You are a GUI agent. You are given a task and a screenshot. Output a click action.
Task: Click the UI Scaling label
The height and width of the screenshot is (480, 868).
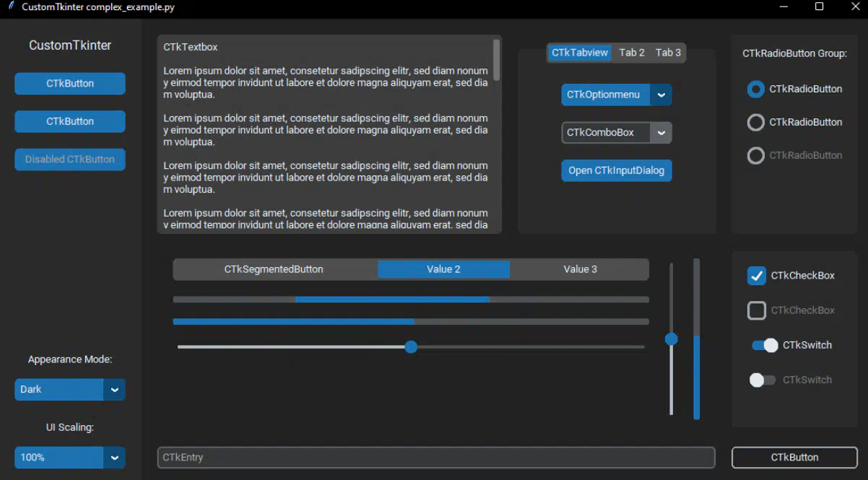click(x=70, y=427)
